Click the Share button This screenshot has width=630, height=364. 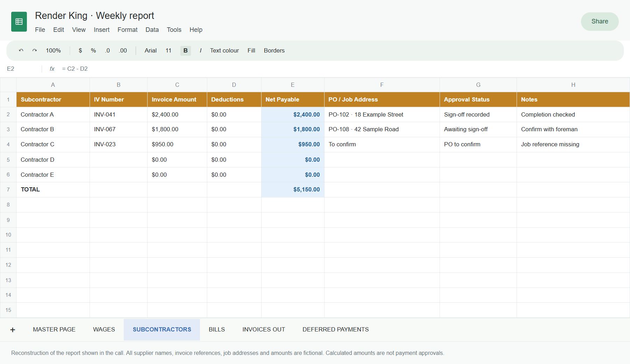click(x=600, y=21)
